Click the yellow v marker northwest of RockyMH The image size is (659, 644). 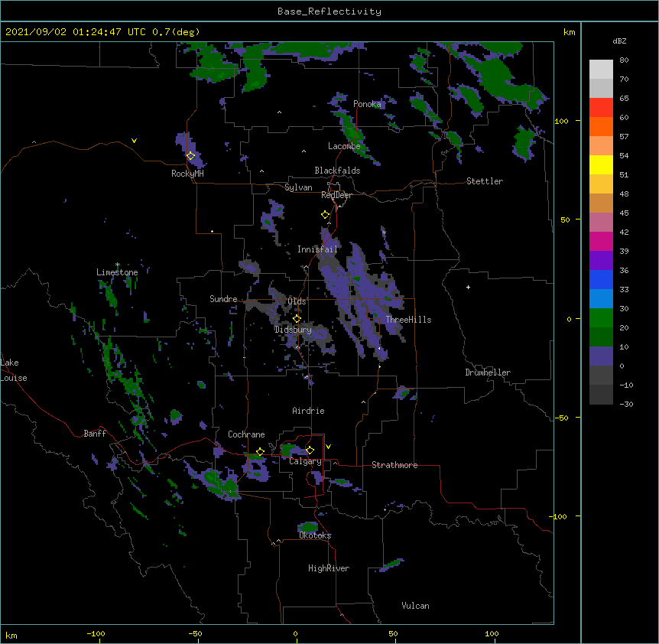(x=134, y=141)
